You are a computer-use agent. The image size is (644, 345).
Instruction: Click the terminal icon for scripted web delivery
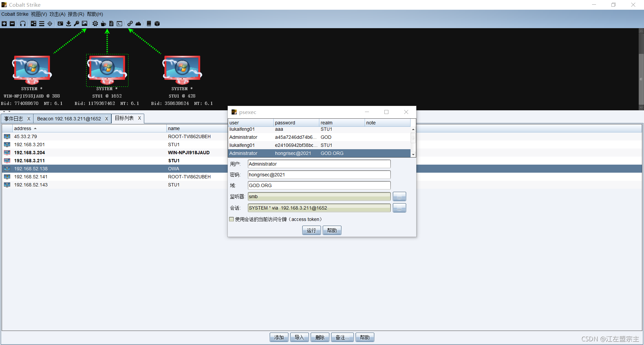pos(119,23)
